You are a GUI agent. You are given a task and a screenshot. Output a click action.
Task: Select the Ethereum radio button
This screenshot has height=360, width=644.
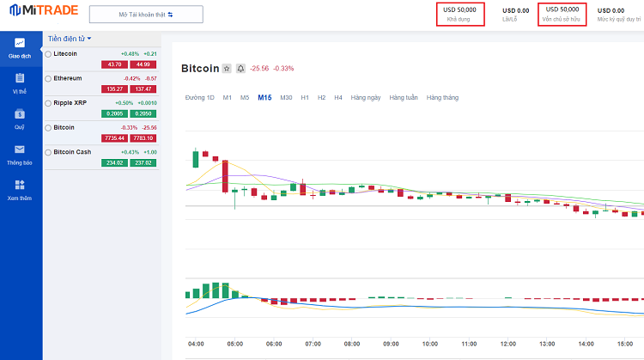48,78
